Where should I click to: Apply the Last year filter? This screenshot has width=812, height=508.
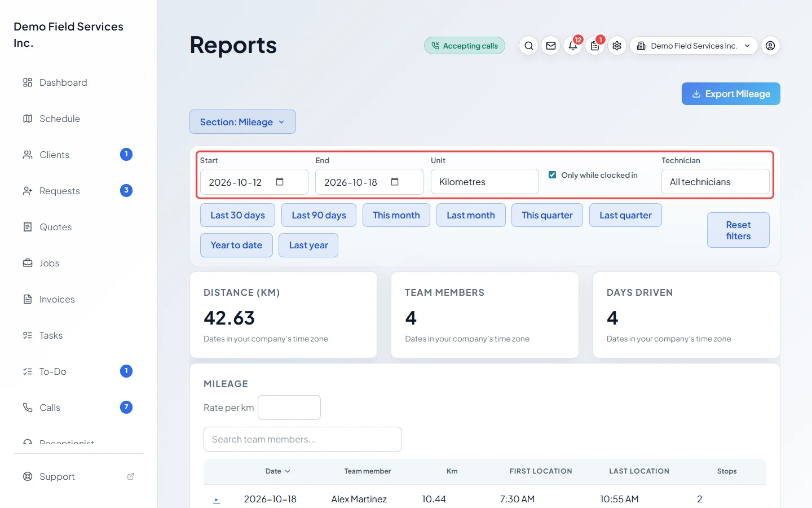[x=308, y=245]
